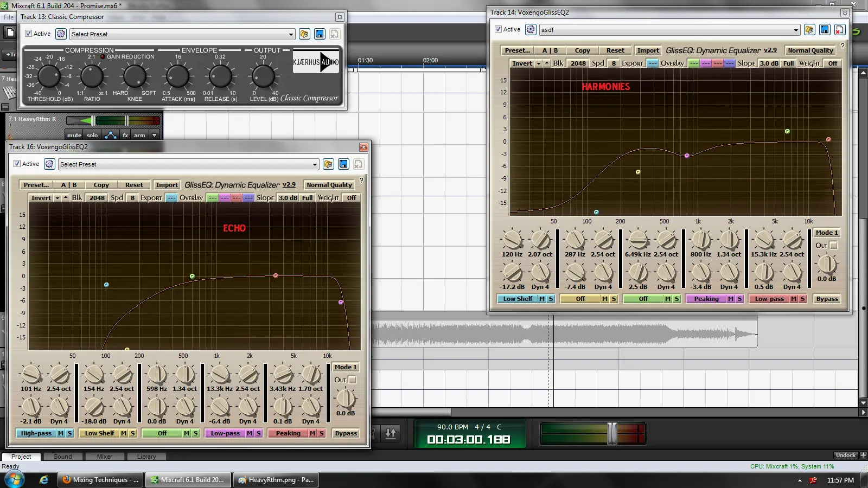This screenshot has width=868, height=488.
Task: Toggle the Out checkbox in Track 14 GlissEQ
Action: [833, 245]
